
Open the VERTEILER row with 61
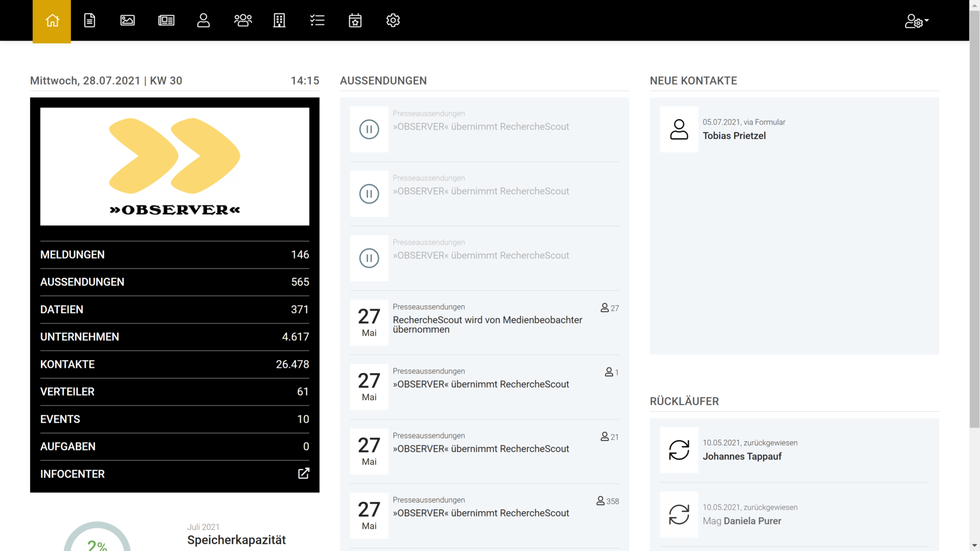tap(175, 392)
